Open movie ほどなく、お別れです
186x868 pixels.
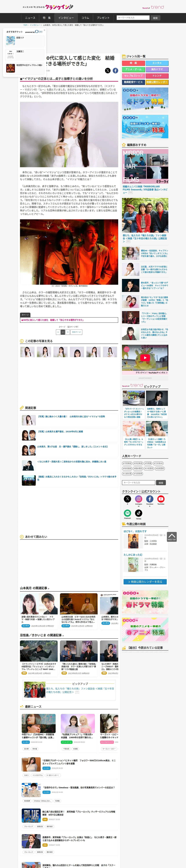[135, 531]
